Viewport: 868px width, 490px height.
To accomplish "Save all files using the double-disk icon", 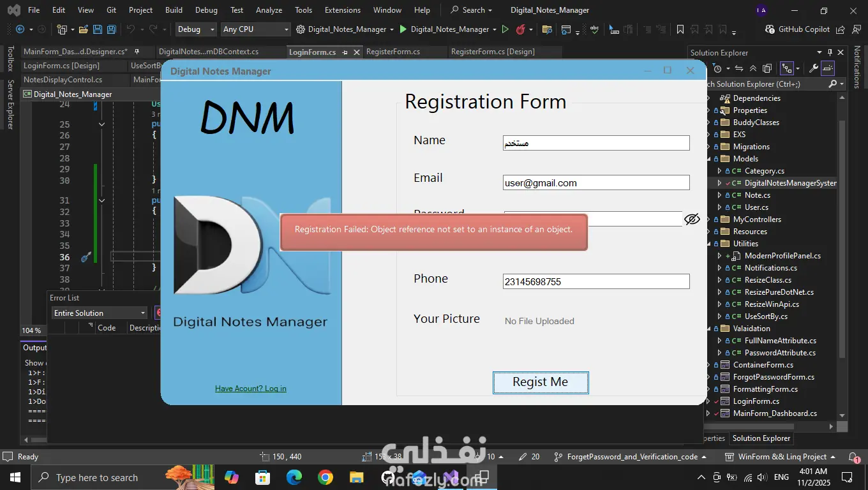I will click(x=112, y=29).
